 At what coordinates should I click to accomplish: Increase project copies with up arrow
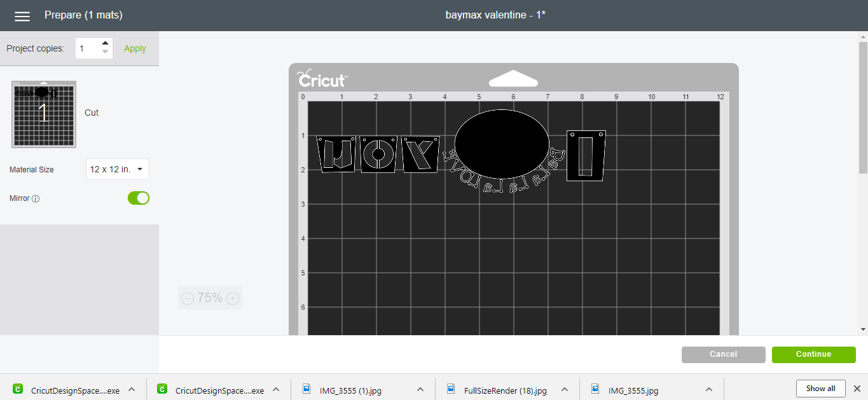click(x=106, y=43)
